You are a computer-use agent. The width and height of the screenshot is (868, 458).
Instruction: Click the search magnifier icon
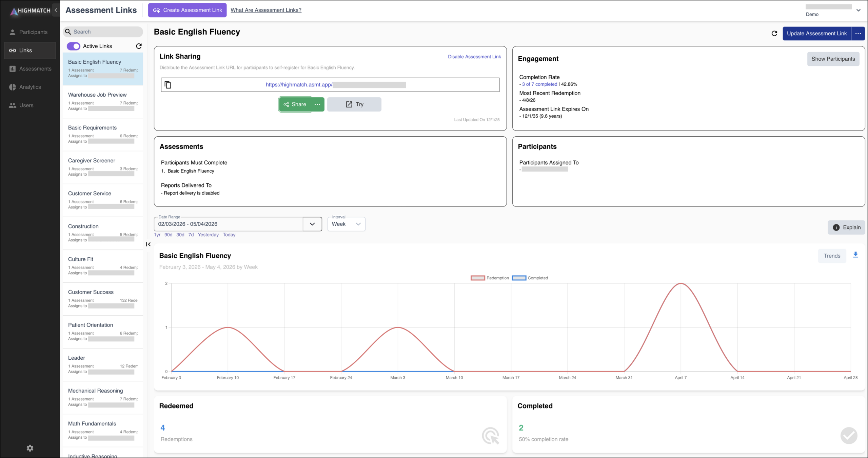tap(68, 32)
